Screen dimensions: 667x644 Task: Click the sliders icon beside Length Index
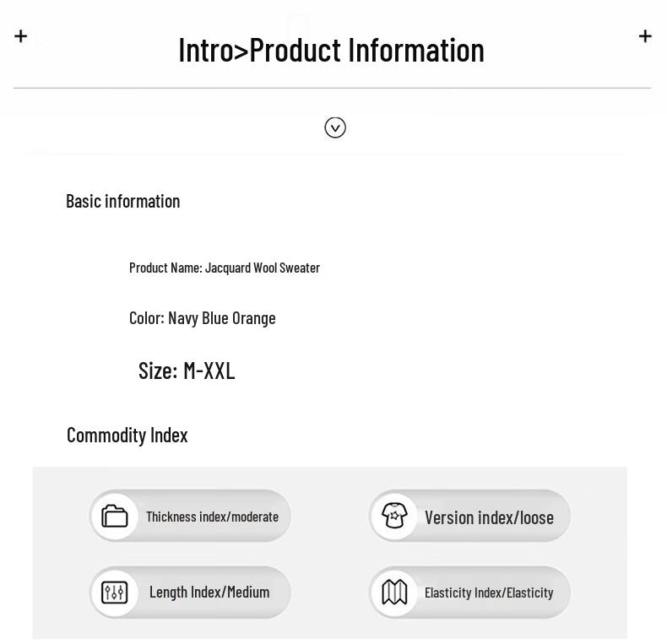point(115,593)
